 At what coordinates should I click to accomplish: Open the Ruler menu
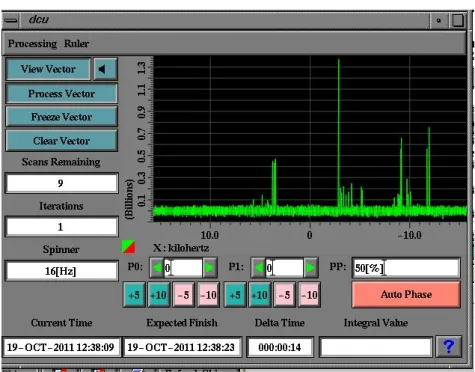[76, 44]
